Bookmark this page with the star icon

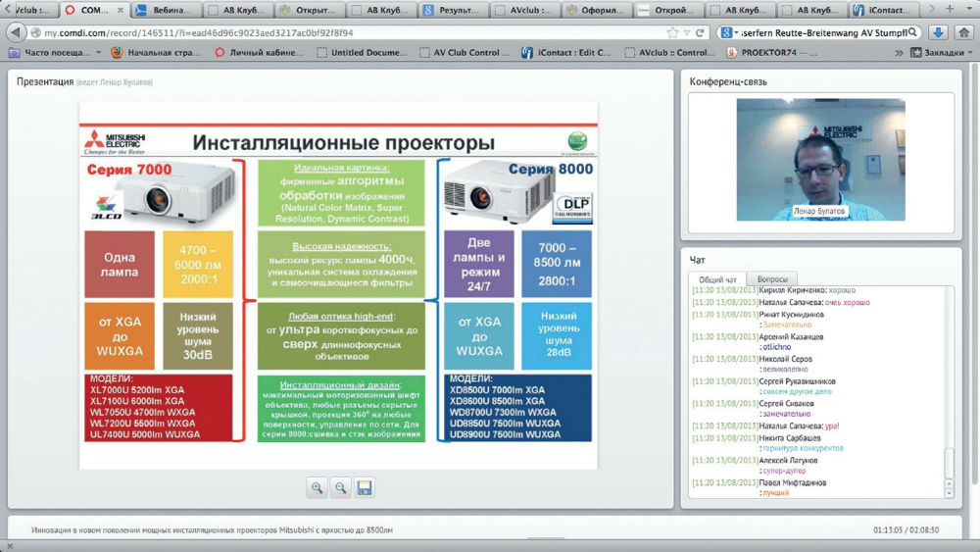point(672,32)
